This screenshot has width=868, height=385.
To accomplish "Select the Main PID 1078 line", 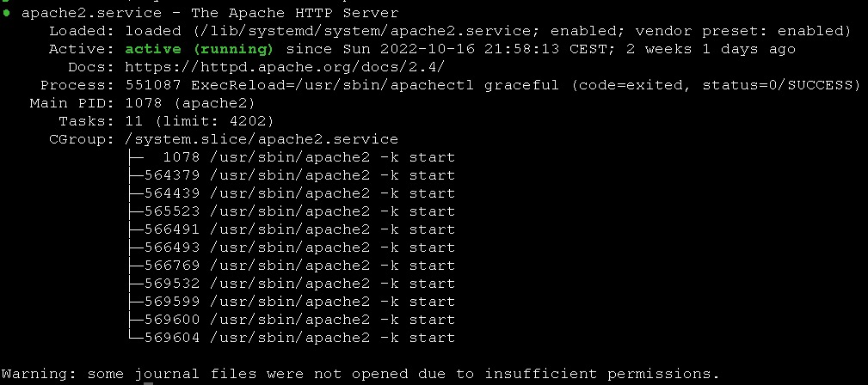I will (142, 103).
